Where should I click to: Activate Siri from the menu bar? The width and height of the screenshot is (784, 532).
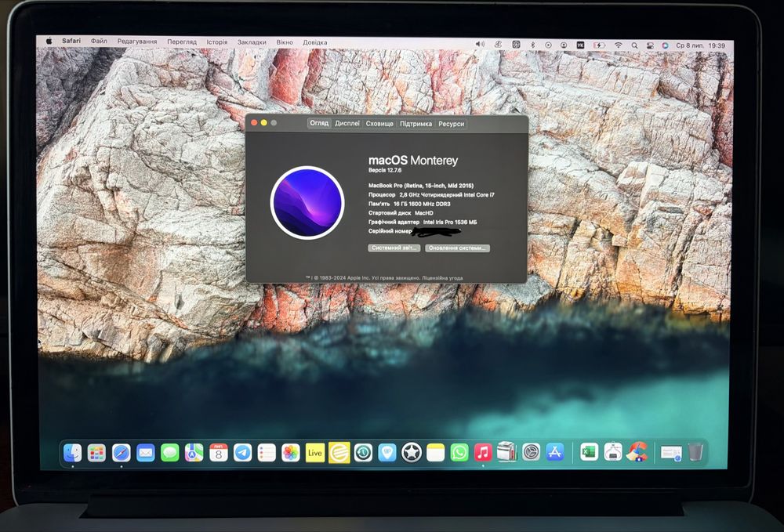tap(665, 45)
